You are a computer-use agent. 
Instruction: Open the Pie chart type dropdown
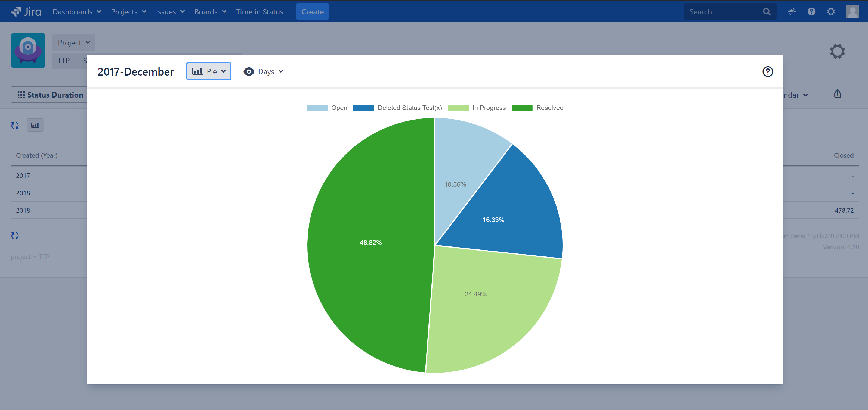tap(209, 71)
